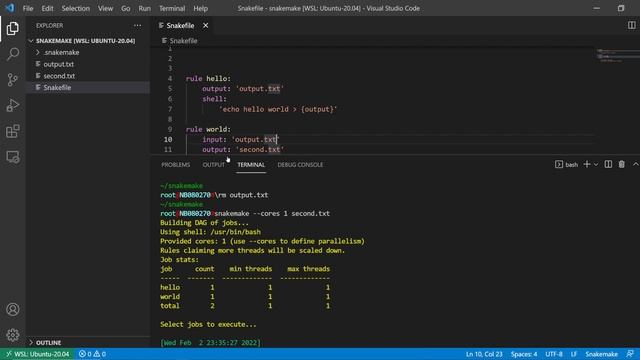640x360 pixels.
Task: Open the Selection menu
Action: [x=76, y=8]
